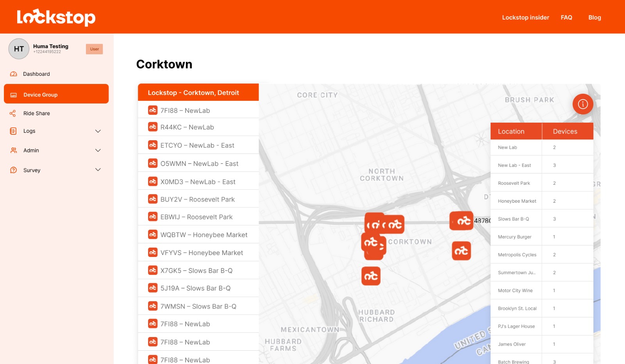Screen dimensions: 625x364
Task: Click the Dashboard gauge icon in the sidebar
Action: (14, 74)
